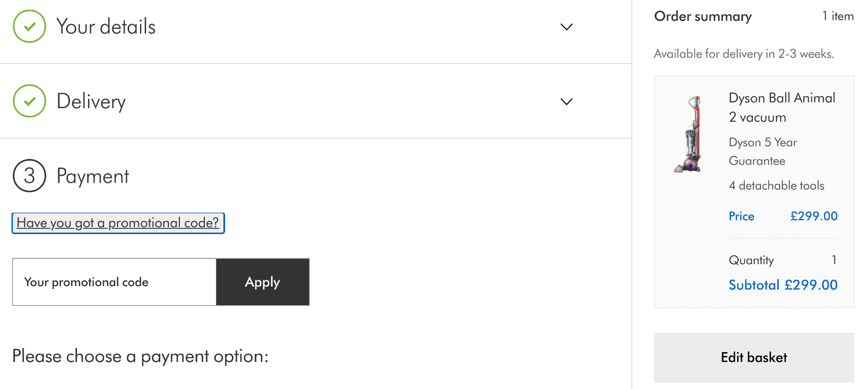This screenshot has height=389, width=868.
Task: Open the Your details step heading
Action: point(106,27)
